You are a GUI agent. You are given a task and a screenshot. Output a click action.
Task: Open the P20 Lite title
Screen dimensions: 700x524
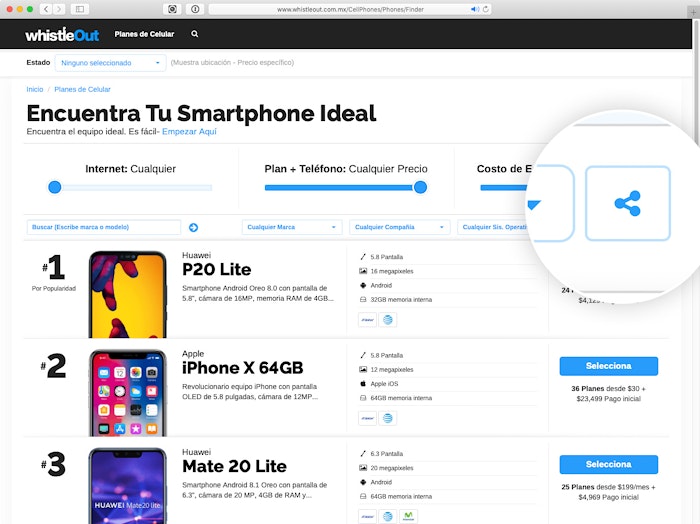[x=217, y=270]
